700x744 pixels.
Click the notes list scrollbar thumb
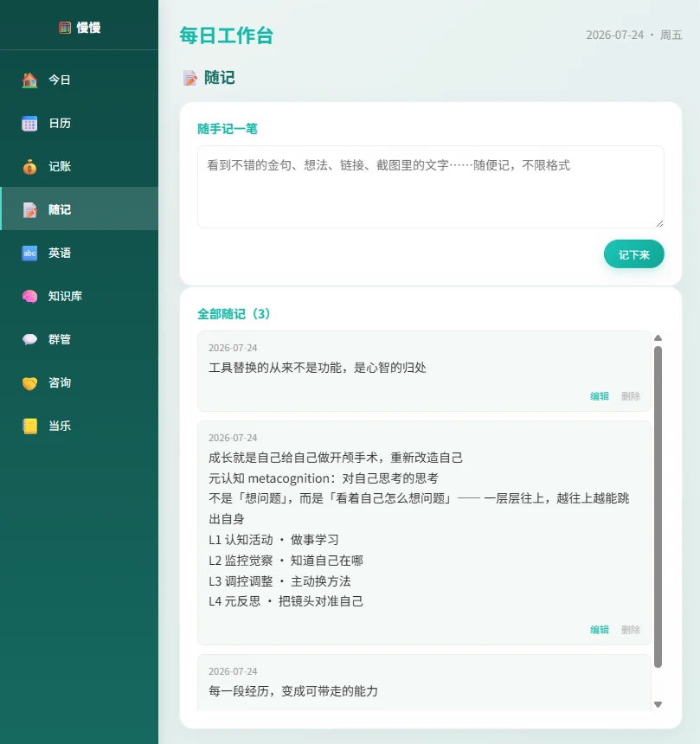(658, 507)
